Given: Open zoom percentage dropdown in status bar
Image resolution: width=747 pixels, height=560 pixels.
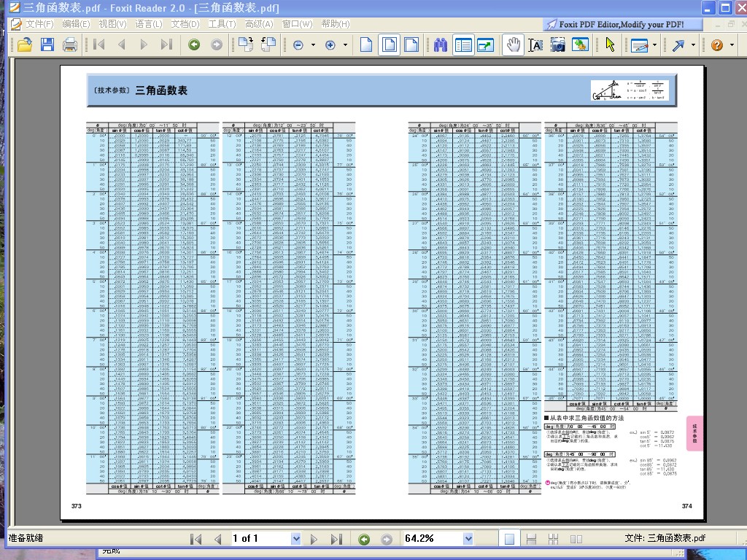Looking at the screenshot, I should tap(468, 539).
